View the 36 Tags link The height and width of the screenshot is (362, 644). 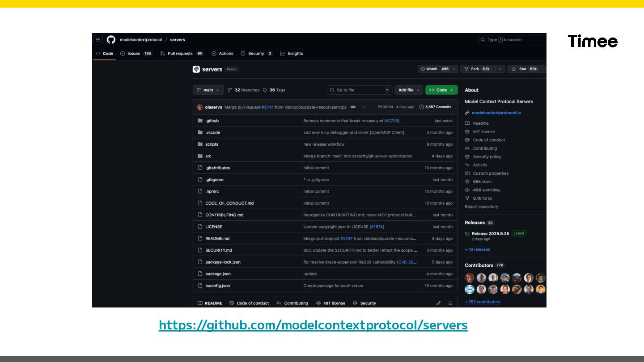pos(274,90)
